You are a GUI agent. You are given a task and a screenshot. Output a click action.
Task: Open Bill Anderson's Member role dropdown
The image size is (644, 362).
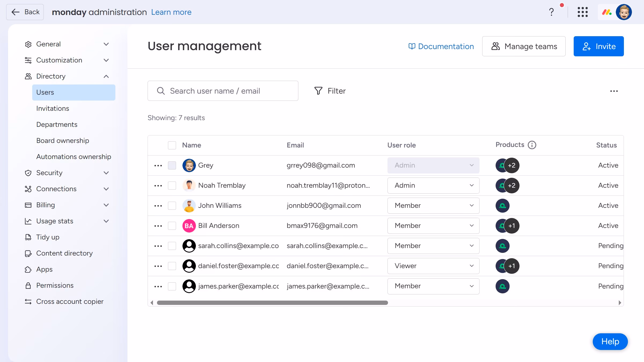pyautogui.click(x=433, y=226)
